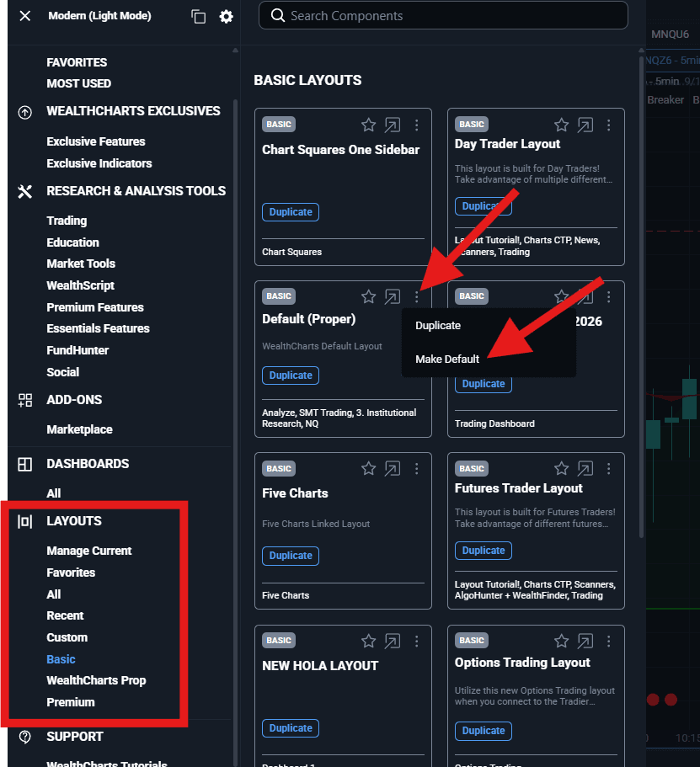Open MOST USED in sidebar
700x767 pixels.
click(x=79, y=83)
